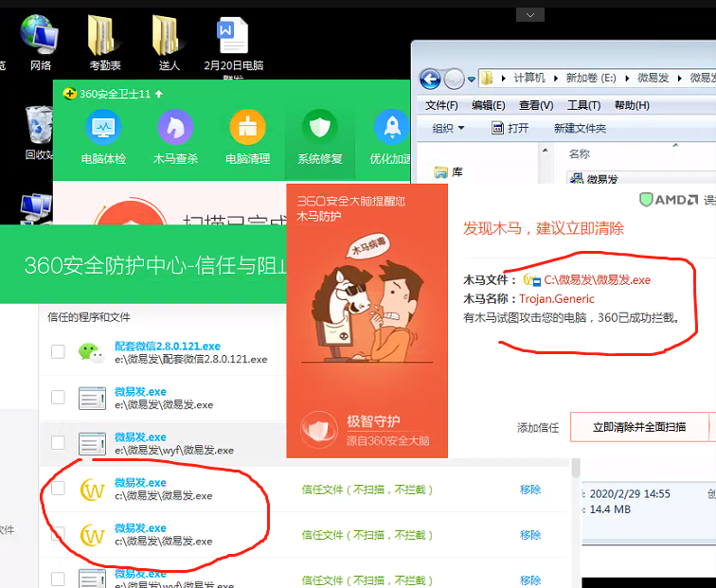Click 微易发 folder in the address bar

coord(653,78)
